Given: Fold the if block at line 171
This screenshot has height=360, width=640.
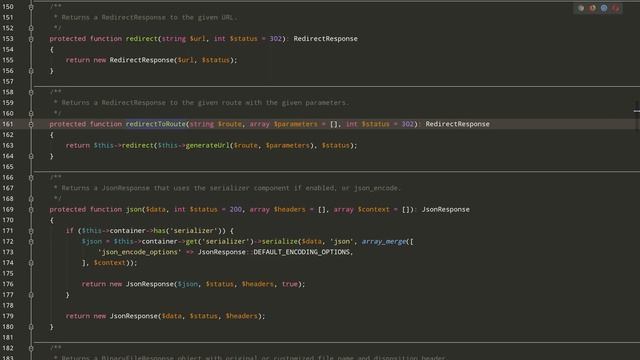Looking at the screenshot, I should pos(31,231).
